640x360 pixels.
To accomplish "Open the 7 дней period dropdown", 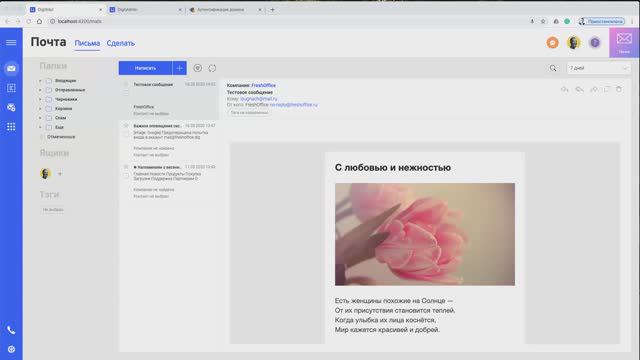I will 598,68.
